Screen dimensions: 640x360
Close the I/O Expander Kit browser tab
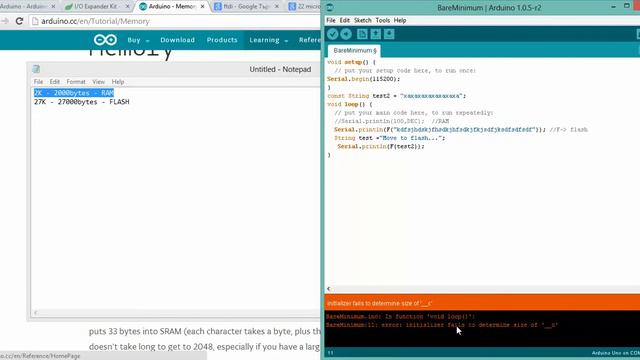[128, 7]
